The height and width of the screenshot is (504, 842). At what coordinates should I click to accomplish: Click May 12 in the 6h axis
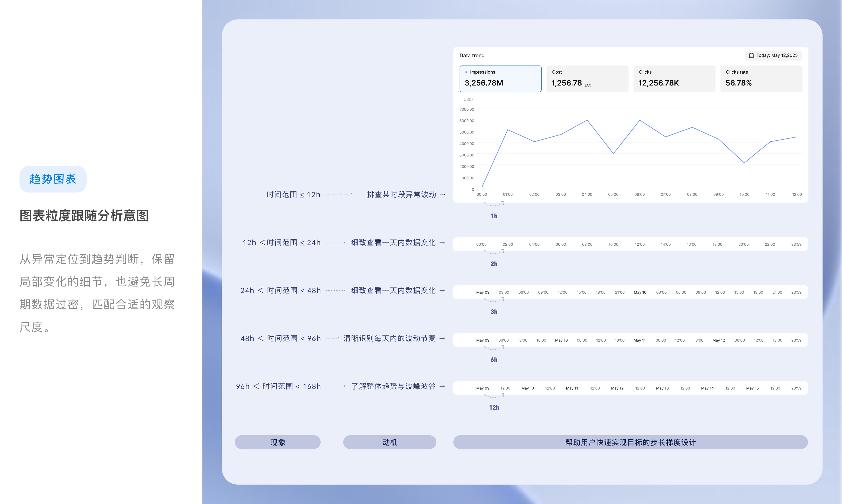(718, 340)
